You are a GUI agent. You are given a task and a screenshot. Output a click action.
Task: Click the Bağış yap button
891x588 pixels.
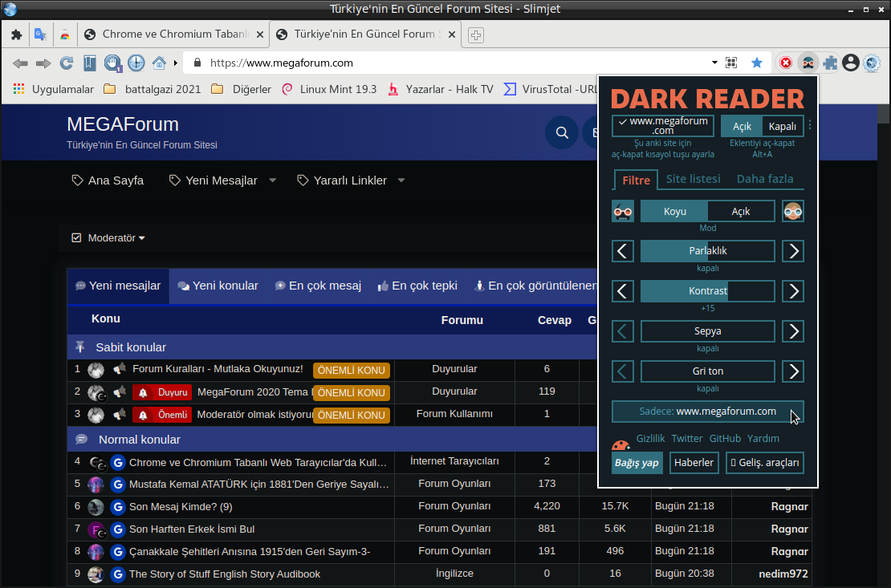tap(637, 463)
